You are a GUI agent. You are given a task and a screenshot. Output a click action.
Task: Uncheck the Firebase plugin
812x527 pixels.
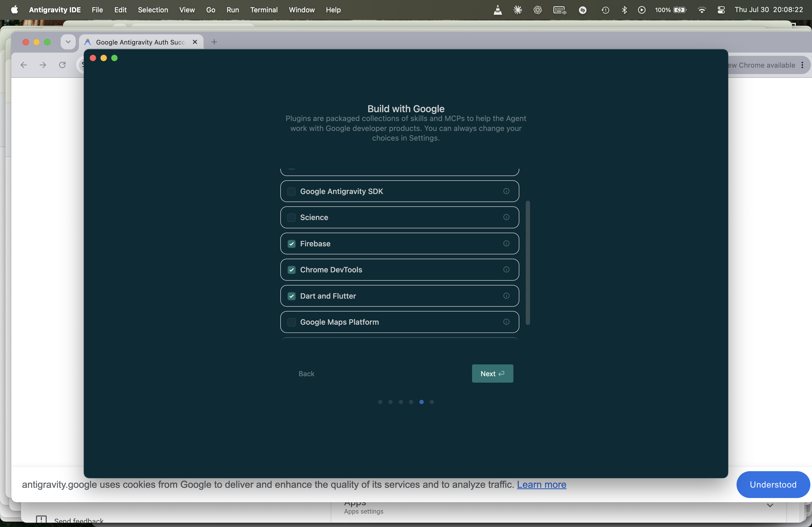[x=291, y=244]
